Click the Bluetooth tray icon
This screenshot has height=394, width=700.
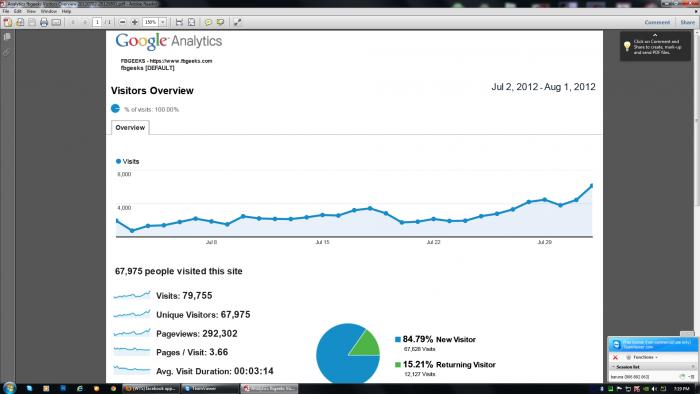pos(602,389)
